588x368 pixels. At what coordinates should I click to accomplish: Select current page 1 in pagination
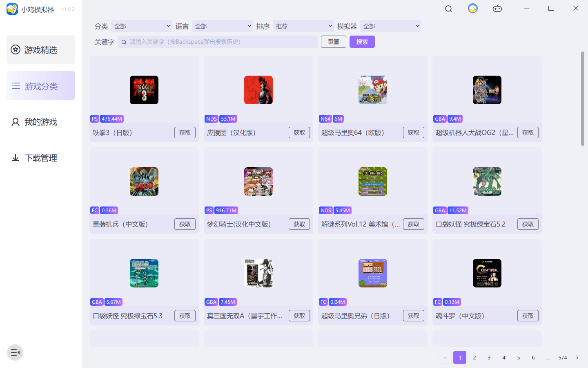tap(460, 357)
